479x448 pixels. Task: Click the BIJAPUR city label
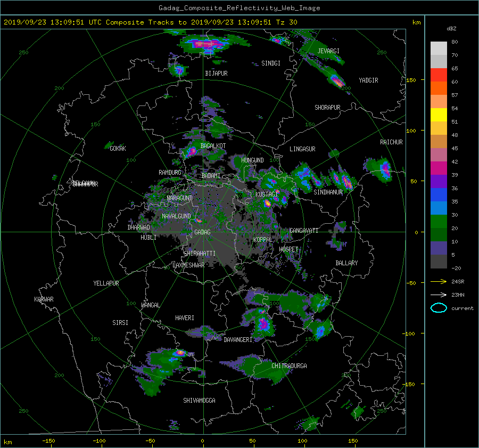click(x=216, y=74)
